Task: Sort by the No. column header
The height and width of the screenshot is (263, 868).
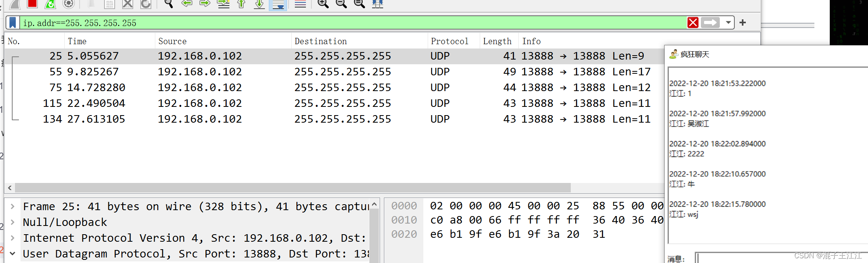Action: pyautogui.click(x=35, y=41)
